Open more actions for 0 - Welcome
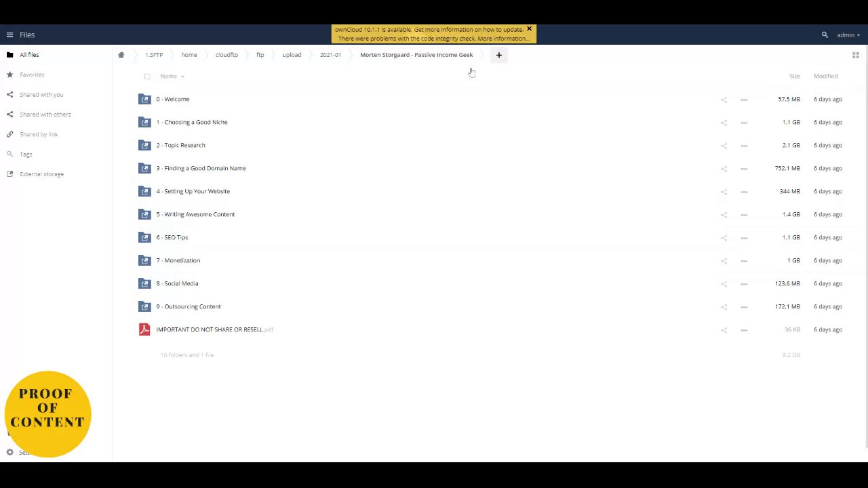The height and width of the screenshot is (488, 868). [744, 100]
